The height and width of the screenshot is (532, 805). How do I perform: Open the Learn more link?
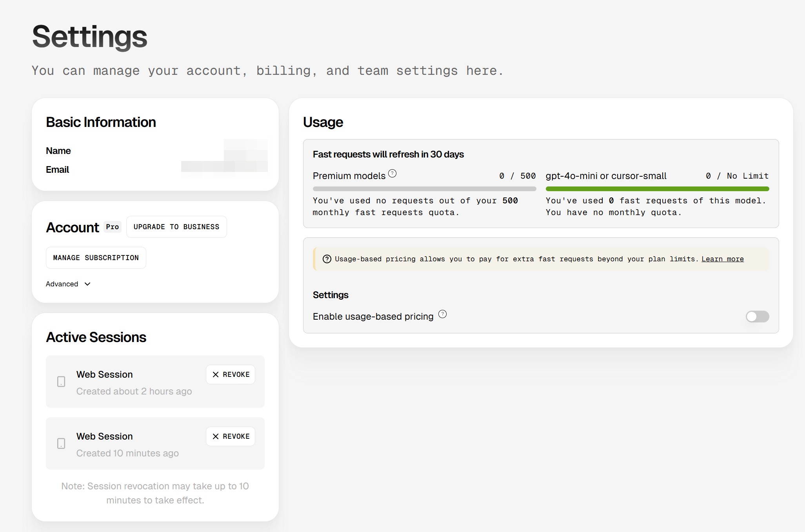(x=722, y=259)
